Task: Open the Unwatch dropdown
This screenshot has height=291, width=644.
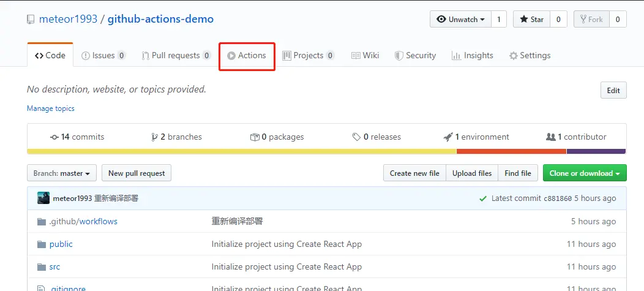Action: pos(460,20)
